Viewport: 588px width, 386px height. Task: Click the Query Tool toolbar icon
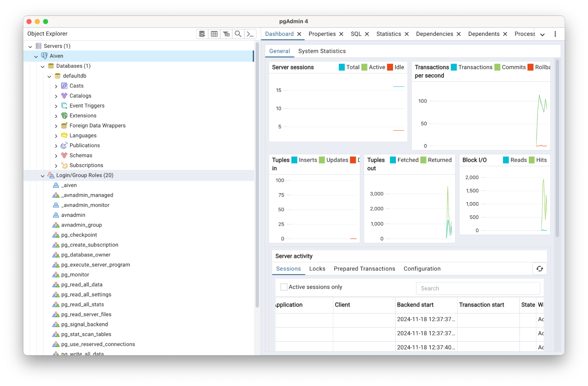click(202, 34)
